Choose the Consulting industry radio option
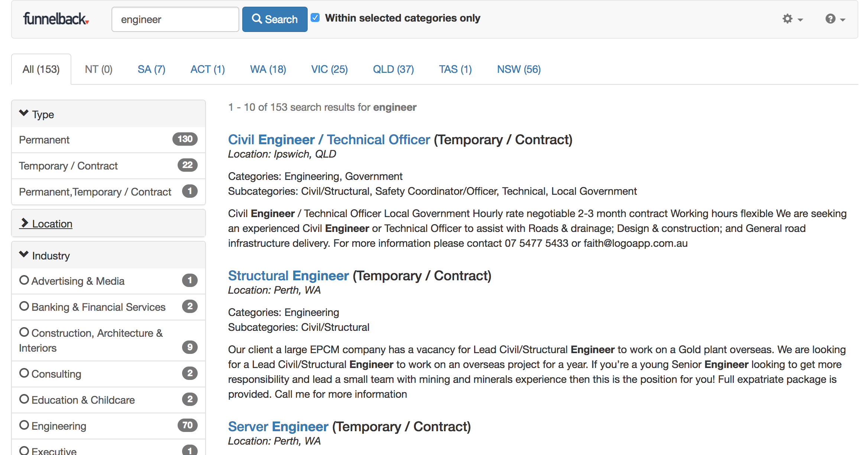Viewport: 868px width, 455px height. point(24,373)
